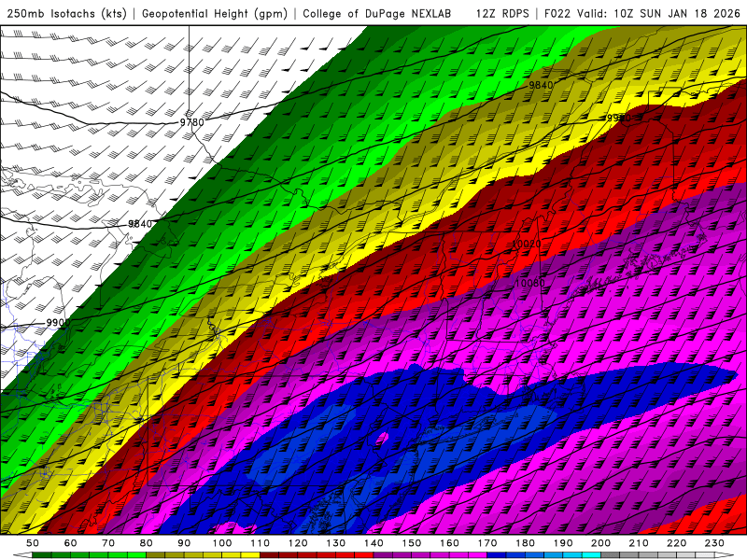Click the 120 label on the color scale
This screenshot has width=747, height=560.
(x=298, y=543)
